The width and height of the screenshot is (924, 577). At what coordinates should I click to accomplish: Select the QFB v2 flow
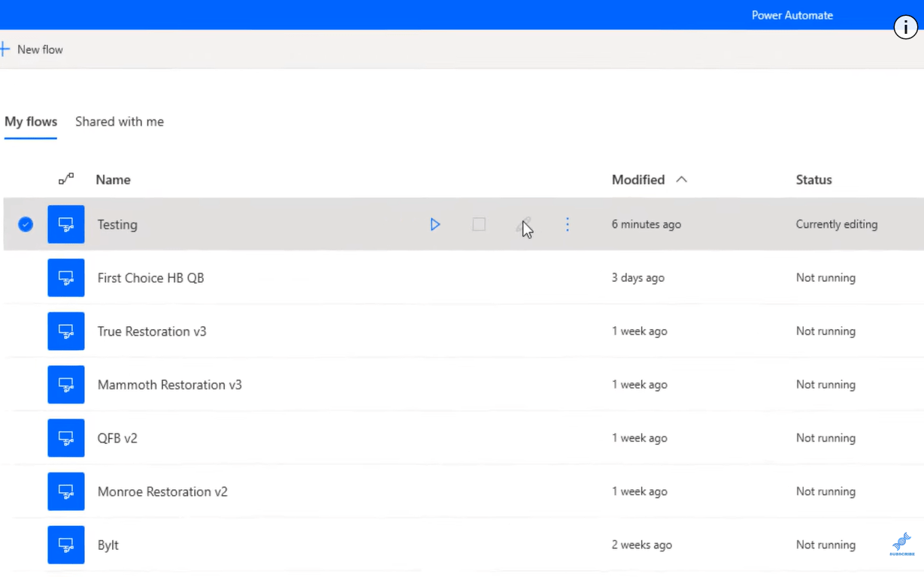pyautogui.click(x=117, y=438)
